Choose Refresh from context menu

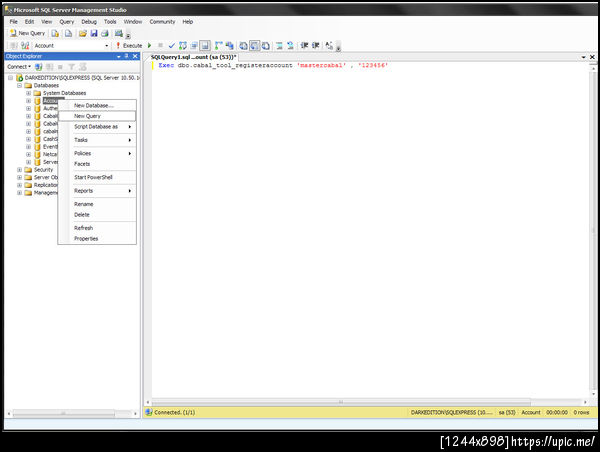[97, 228]
